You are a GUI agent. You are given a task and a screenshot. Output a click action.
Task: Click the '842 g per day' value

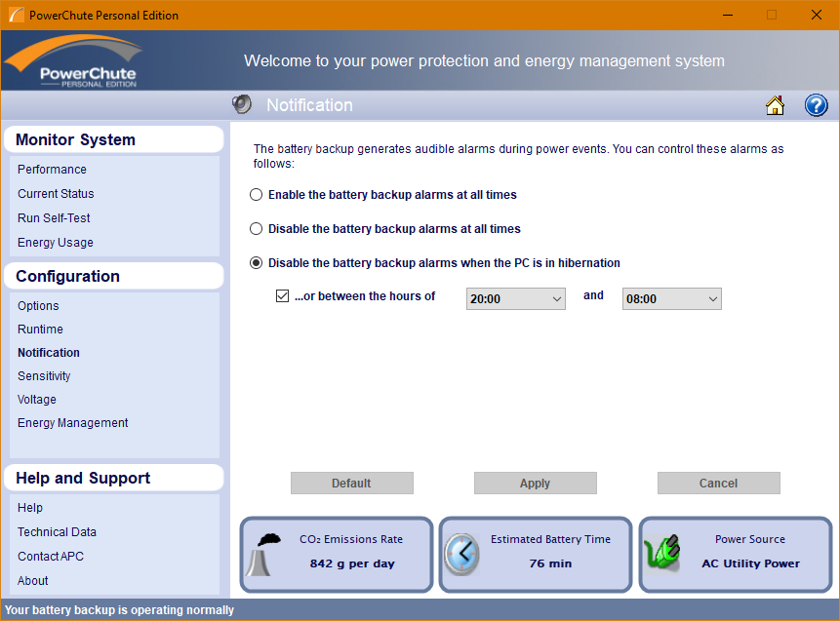point(352,563)
